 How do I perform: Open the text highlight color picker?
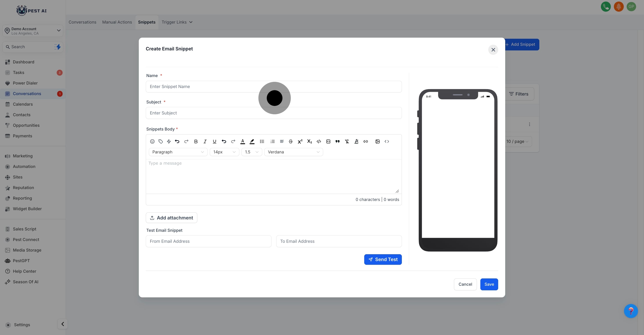[252, 141]
